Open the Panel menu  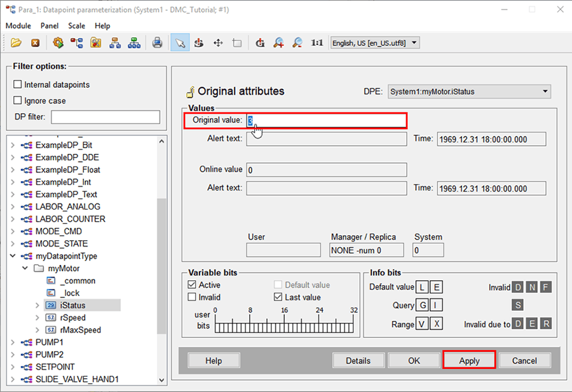coord(50,26)
